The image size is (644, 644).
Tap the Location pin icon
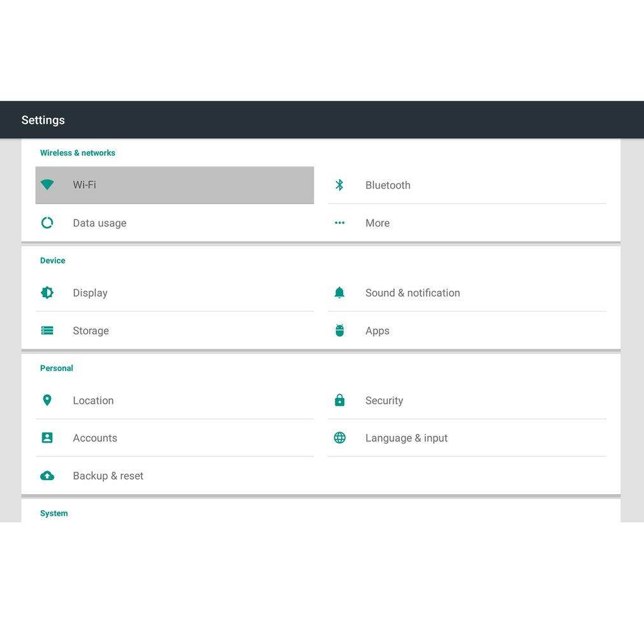[47, 400]
